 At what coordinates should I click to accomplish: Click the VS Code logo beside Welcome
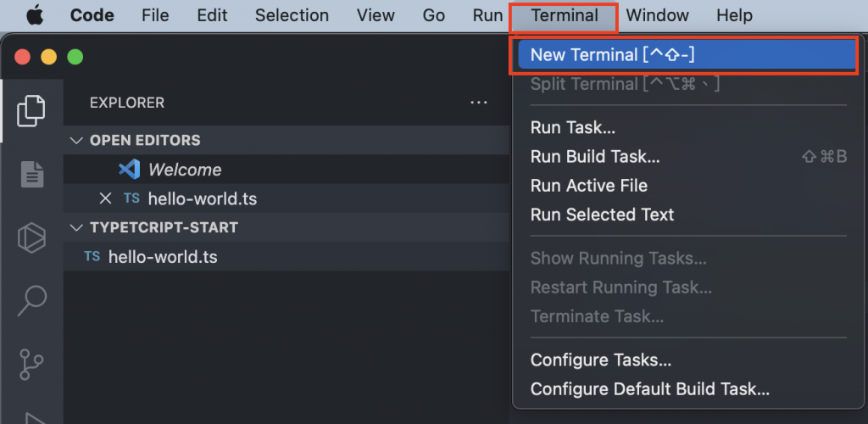[130, 170]
